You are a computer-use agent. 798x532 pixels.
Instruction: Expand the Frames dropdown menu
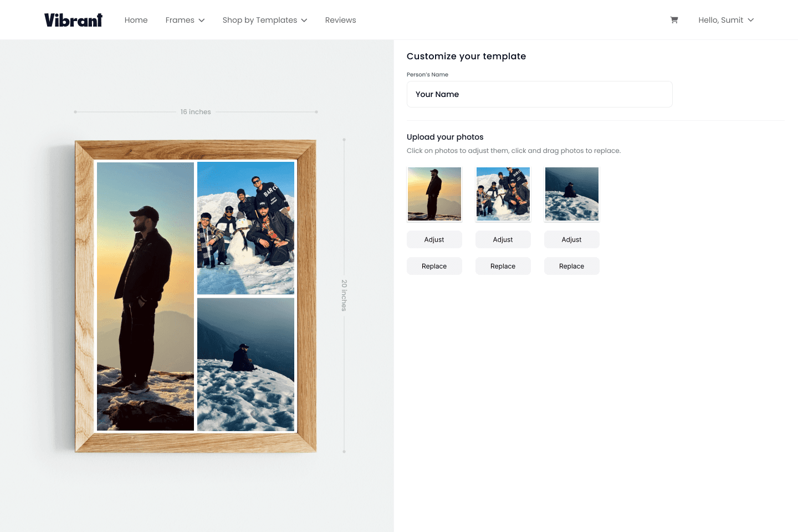185,20
